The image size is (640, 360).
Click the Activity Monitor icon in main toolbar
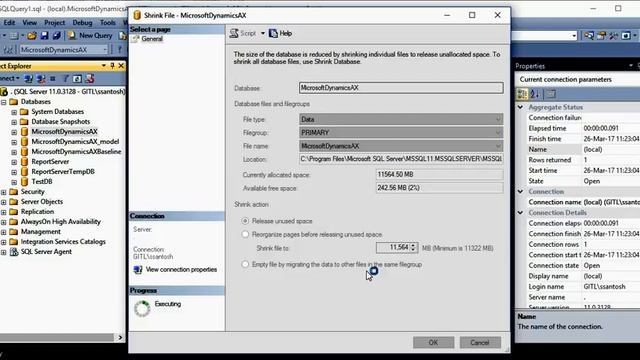click(x=626, y=36)
